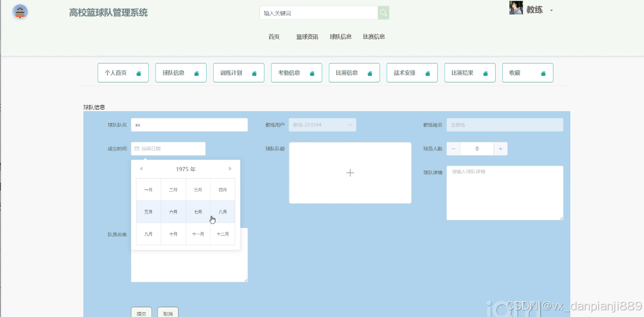Select 十一月 in month picker
The width and height of the screenshot is (644, 317).
pos(198,234)
